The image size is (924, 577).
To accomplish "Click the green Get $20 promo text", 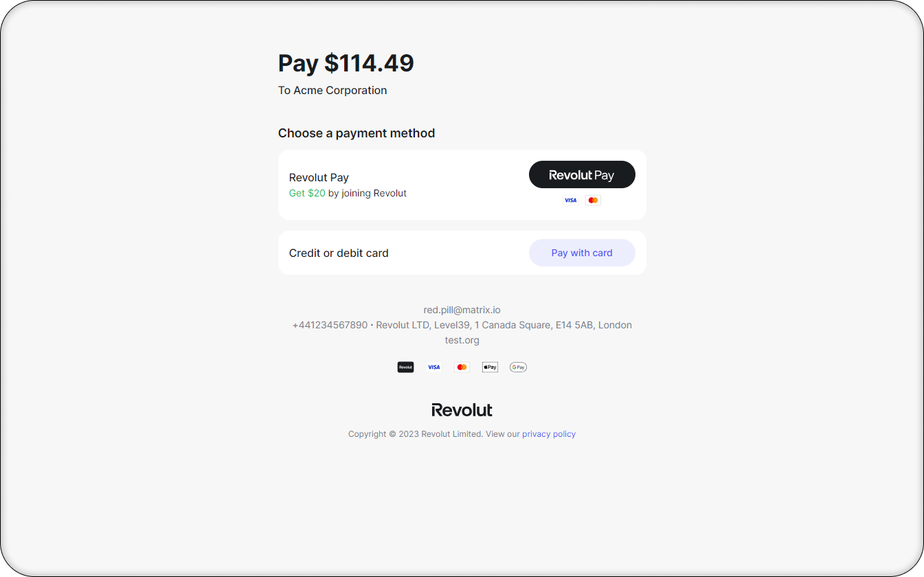I will tap(307, 193).
